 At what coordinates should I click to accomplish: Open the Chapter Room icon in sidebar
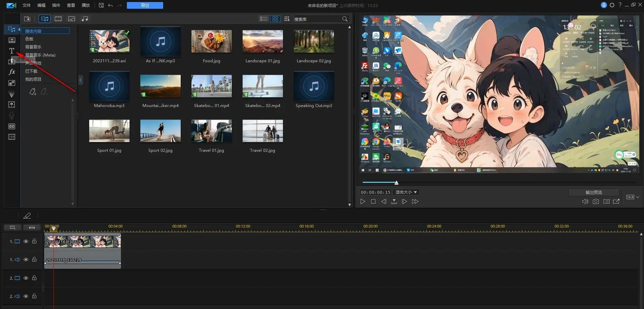[12, 137]
